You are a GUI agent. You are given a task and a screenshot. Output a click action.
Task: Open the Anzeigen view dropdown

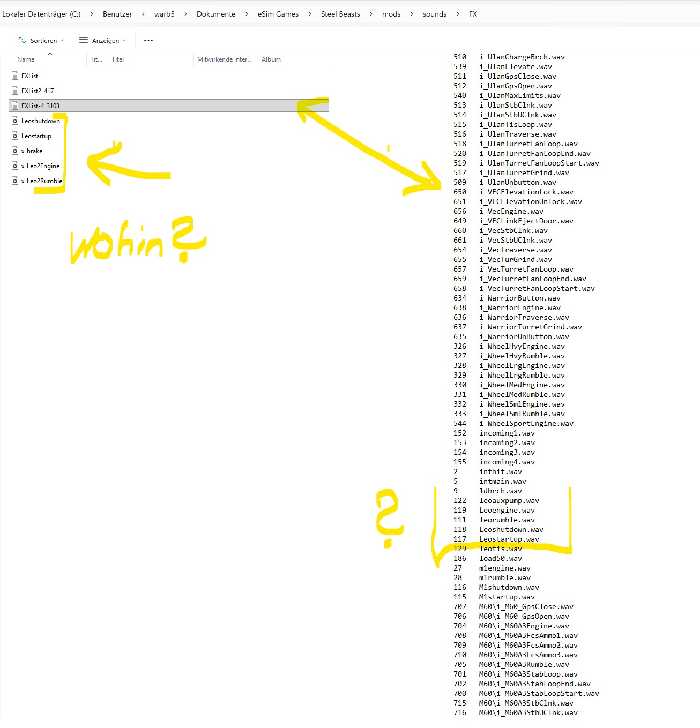[x=102, y=41]
